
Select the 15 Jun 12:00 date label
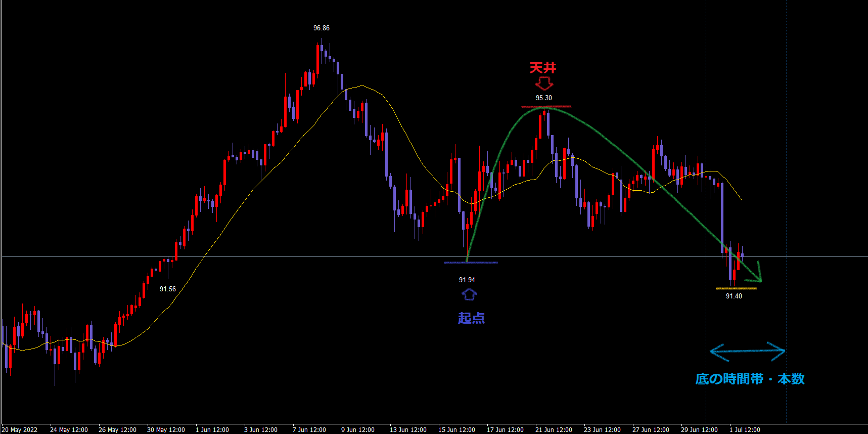coord(456,430)
